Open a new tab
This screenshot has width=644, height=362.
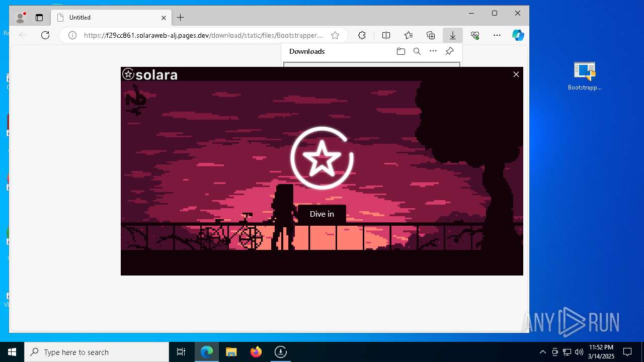coord(181,18)
